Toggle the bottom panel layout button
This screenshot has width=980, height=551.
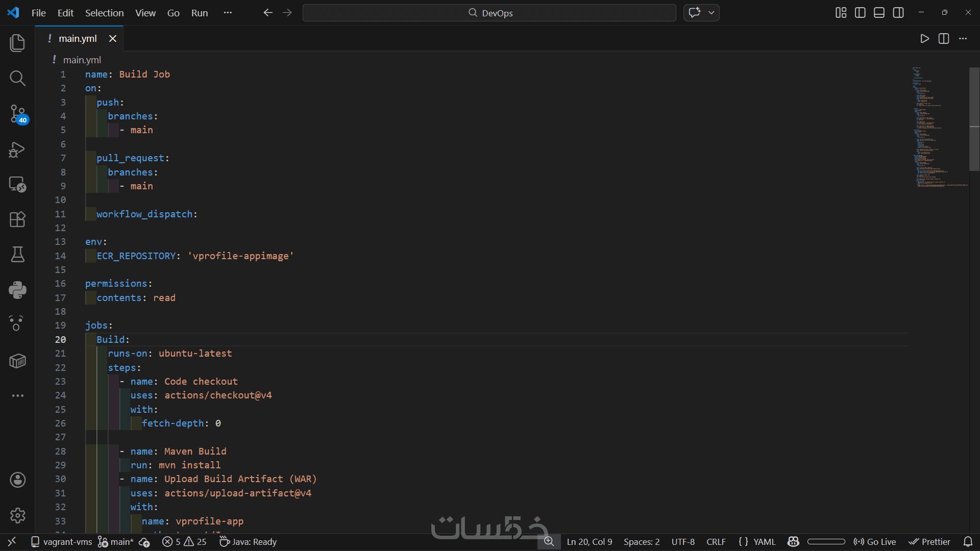tap(879, 13)
